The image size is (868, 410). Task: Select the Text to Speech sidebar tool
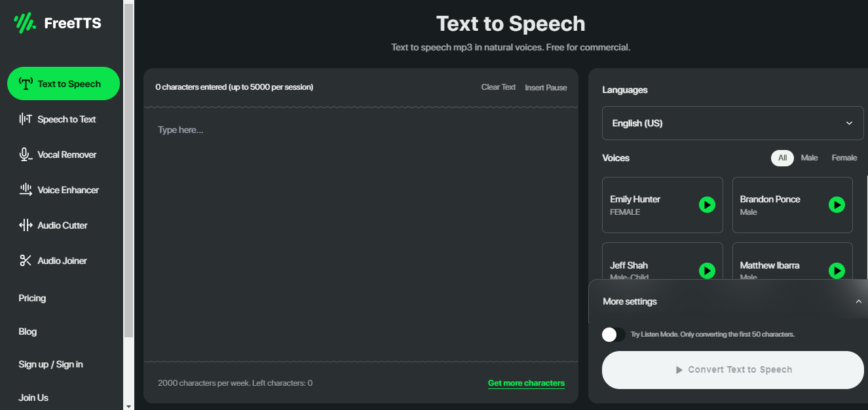coord(63,83)
